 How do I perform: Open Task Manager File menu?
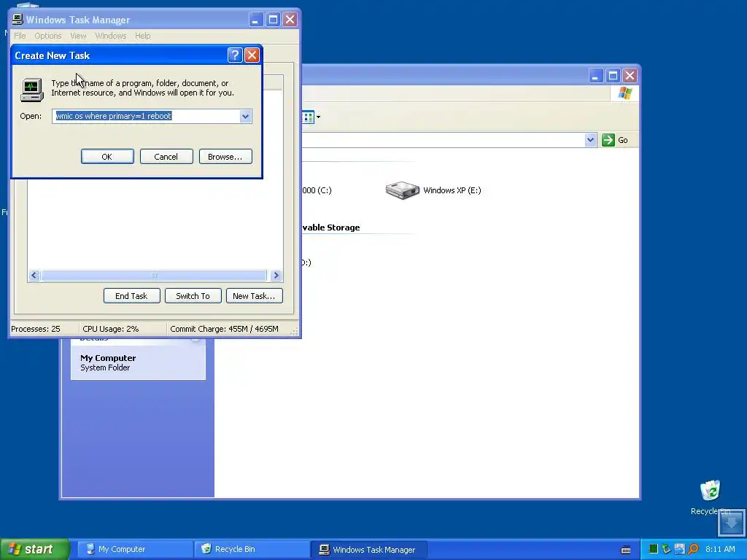click(x=20, y=36)
